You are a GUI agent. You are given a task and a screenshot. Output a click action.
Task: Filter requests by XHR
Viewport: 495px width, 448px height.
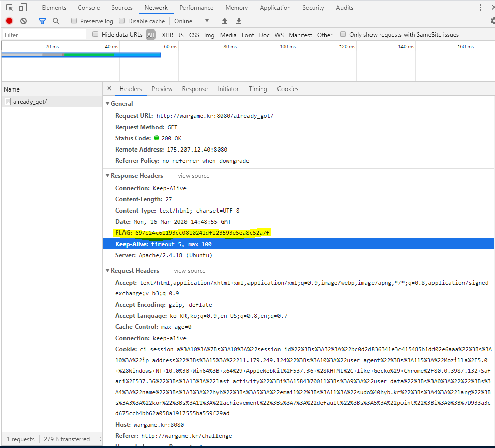(167, 35)
